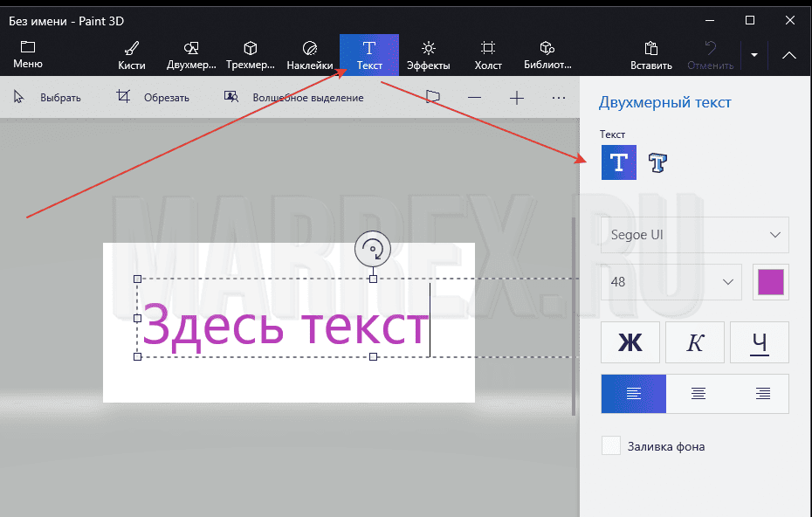This screenshot has height=517, width=812.
Task: Enable the Заливка фона checkbox
Action: (611, 446)
